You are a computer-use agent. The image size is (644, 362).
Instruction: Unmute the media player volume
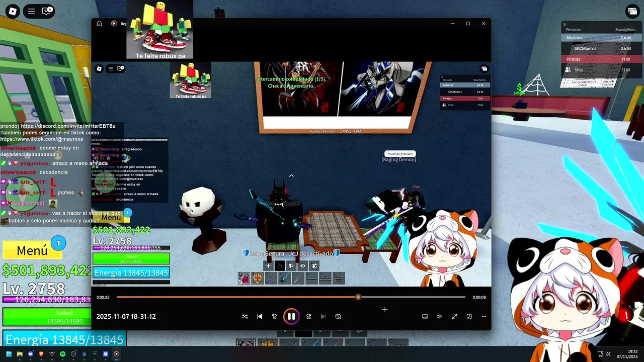[x=439, y=316]
